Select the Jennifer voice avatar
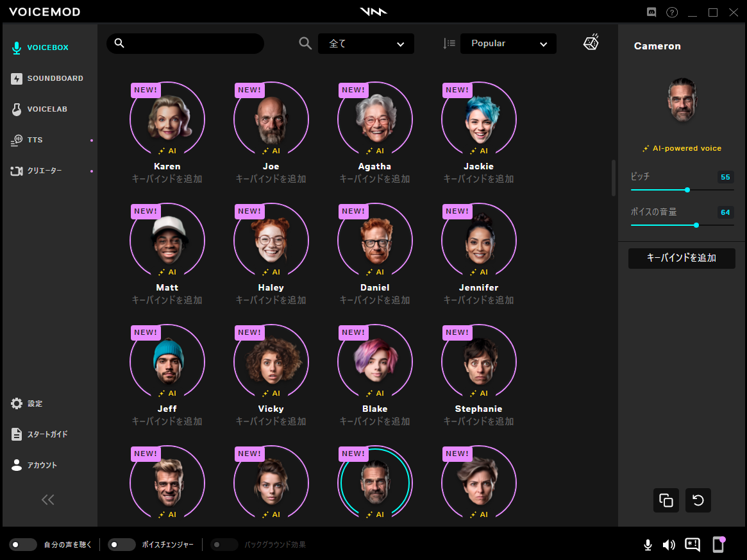 (x=479, y=240)
